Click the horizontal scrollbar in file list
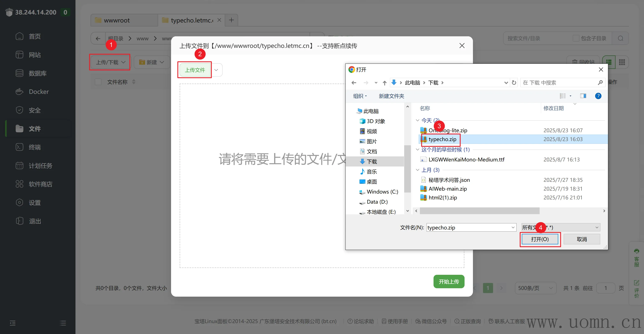 click(479, 211)
